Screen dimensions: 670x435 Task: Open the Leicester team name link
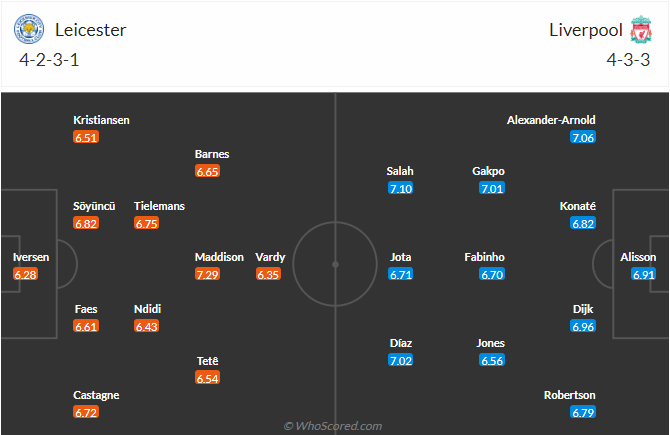[91, 30]
